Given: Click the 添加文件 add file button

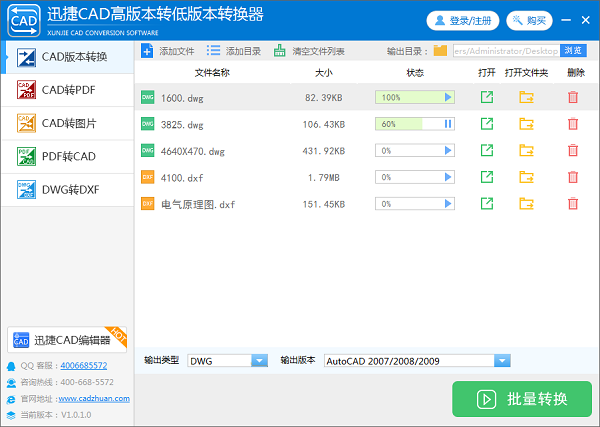Looking at the screenshot, I should pyautogui.click(x=168, y=51).
